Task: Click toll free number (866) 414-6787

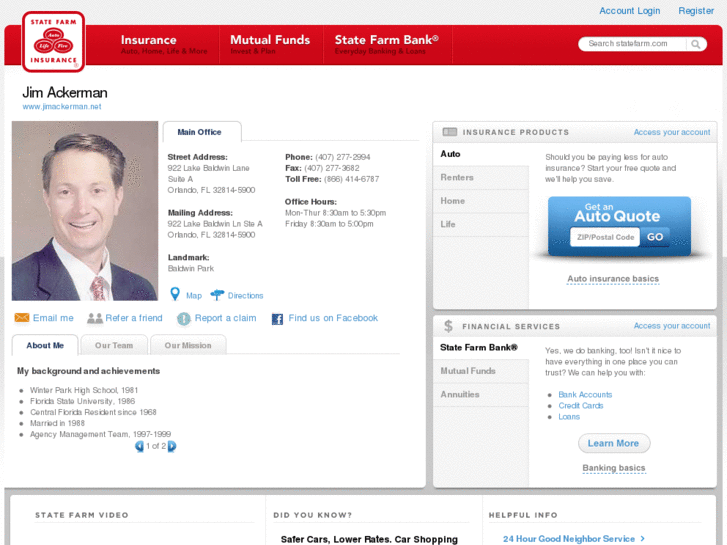Action: [351, 179]
